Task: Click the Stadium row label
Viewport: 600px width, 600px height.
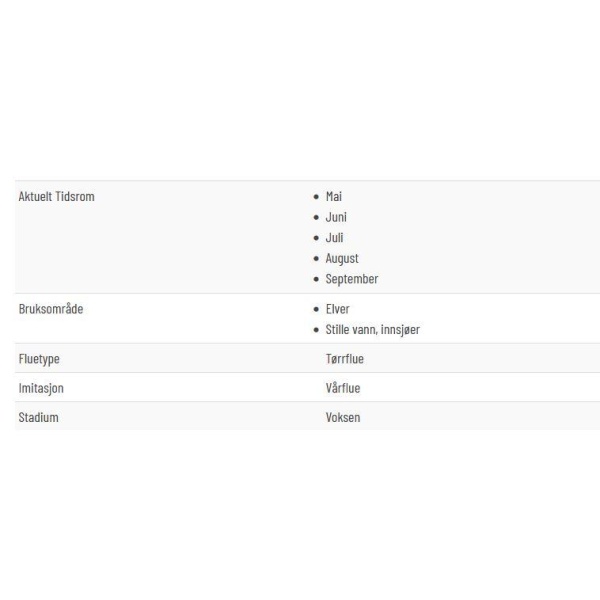Action: (38, 417)
